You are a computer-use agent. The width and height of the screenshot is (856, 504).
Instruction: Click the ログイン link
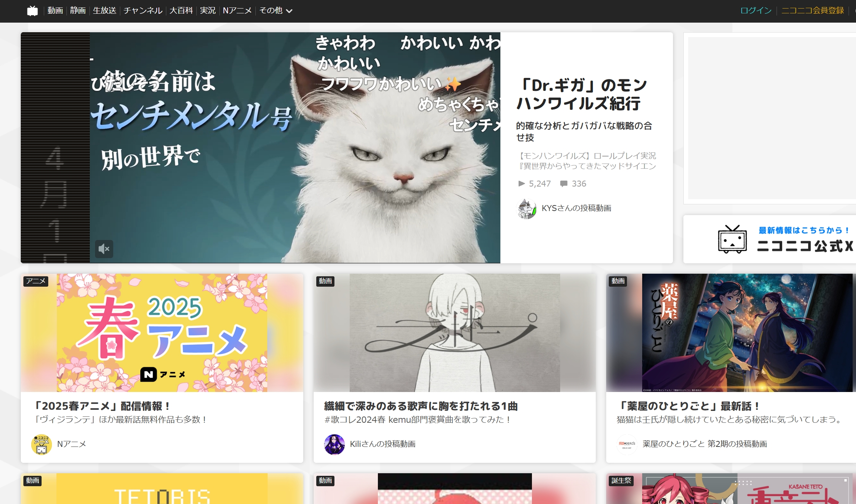click(756, 11)
